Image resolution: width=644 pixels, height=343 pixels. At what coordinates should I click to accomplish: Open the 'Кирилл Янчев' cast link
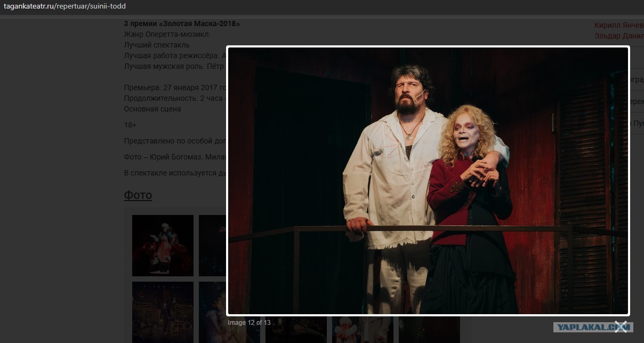pyautogui.click(x=619, y=25)
